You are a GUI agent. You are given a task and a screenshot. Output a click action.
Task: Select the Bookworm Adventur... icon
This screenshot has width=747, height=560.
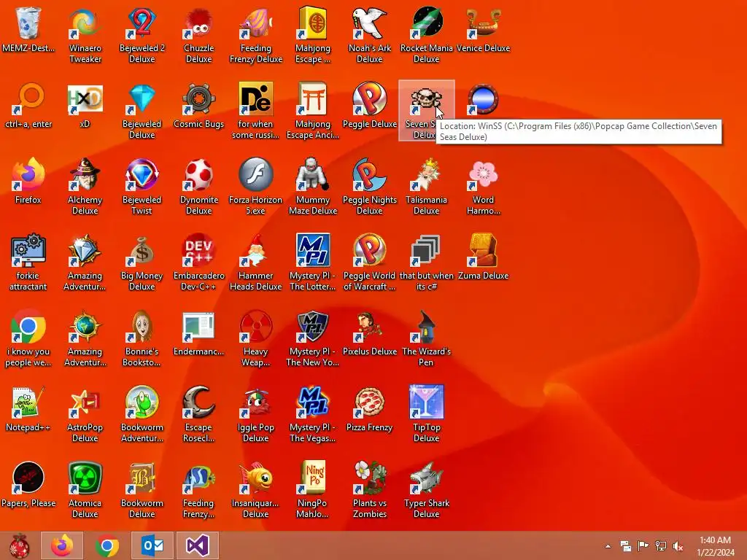(142, 402)
